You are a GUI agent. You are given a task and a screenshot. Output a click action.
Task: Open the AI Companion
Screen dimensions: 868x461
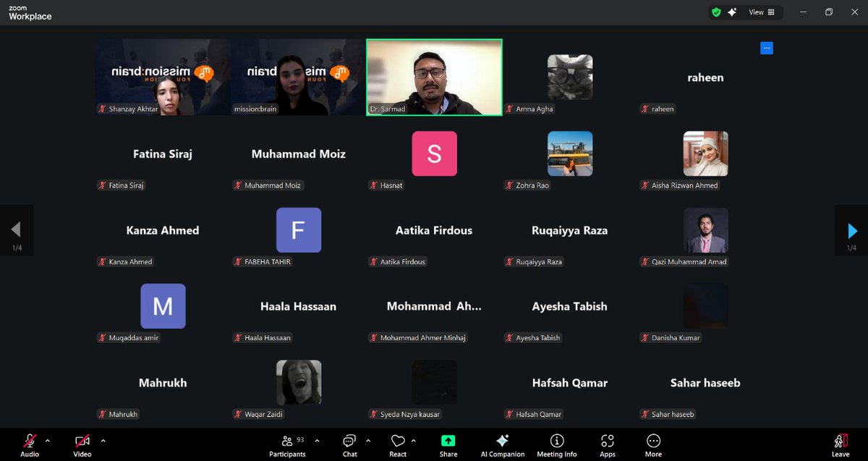coord(503,445)
